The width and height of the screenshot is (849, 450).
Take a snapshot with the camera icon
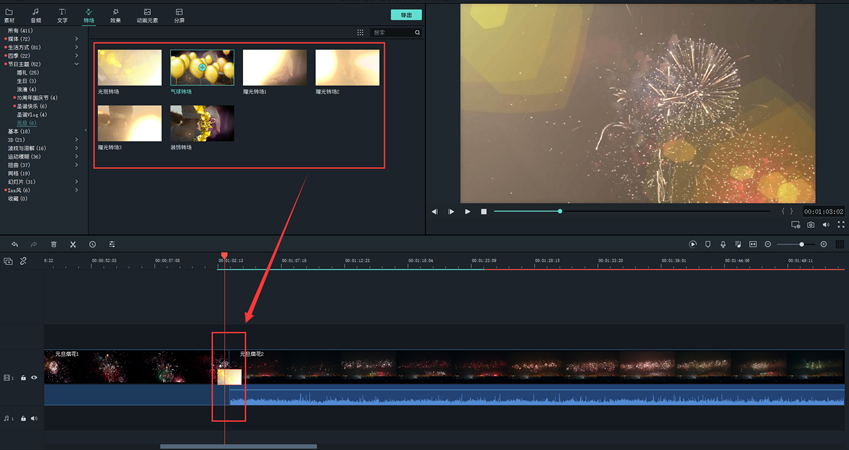pyautogui.click(x=811, y=225)
